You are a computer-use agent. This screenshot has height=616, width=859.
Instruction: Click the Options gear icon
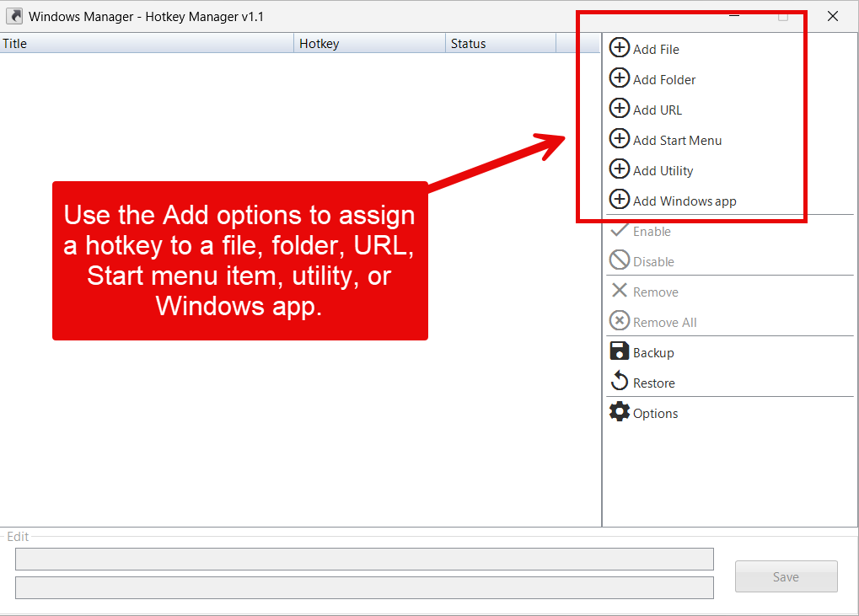pos(619,411)
